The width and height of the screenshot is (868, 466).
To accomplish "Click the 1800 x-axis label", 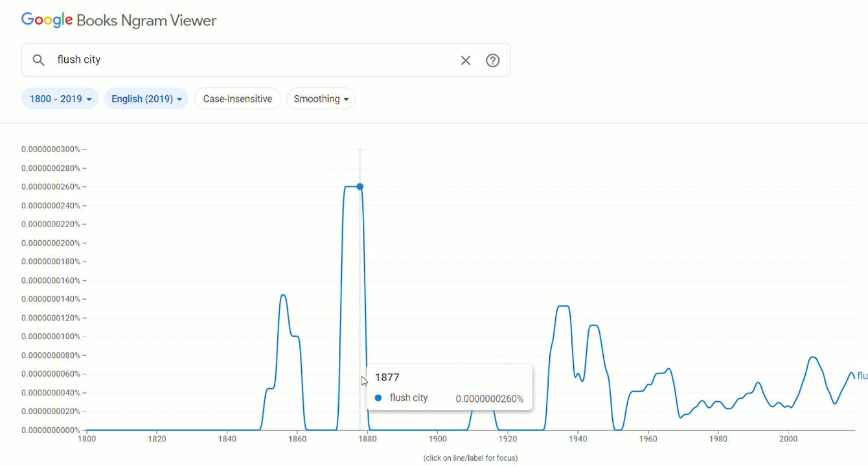I will click(x=87, y=439).
